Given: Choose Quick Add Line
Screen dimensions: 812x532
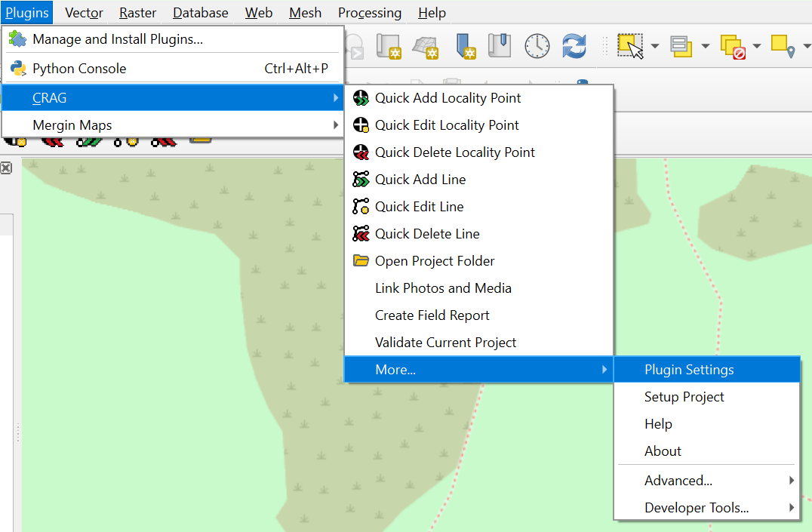Looking at the screenshot, I should pyautogui.click(x=479, y=180).
